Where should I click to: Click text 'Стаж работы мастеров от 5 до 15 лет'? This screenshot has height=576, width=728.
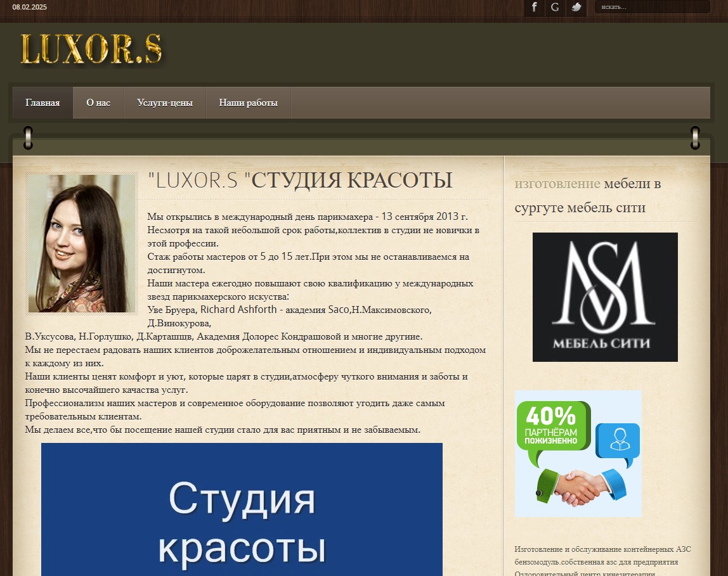click(228, 257)
